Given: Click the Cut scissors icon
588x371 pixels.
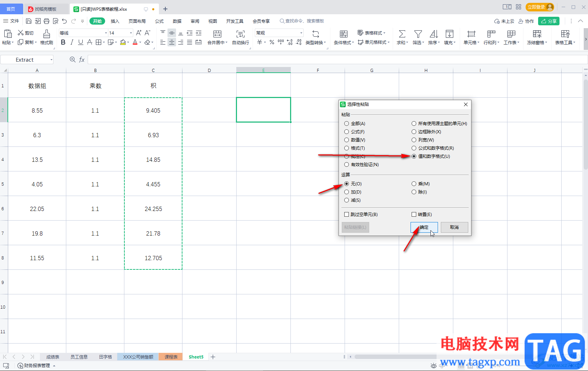Looking at the screenshot, I should pyautogui.click(x=21, y=33).
